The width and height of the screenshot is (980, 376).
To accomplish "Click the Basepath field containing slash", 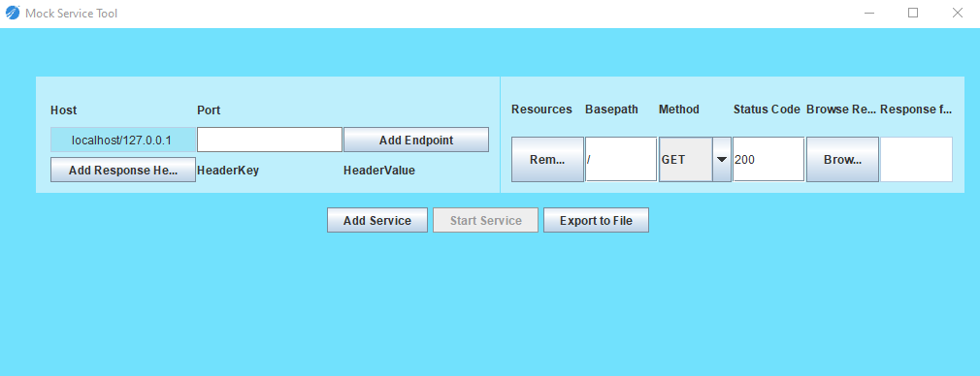I will pos(621,160).
